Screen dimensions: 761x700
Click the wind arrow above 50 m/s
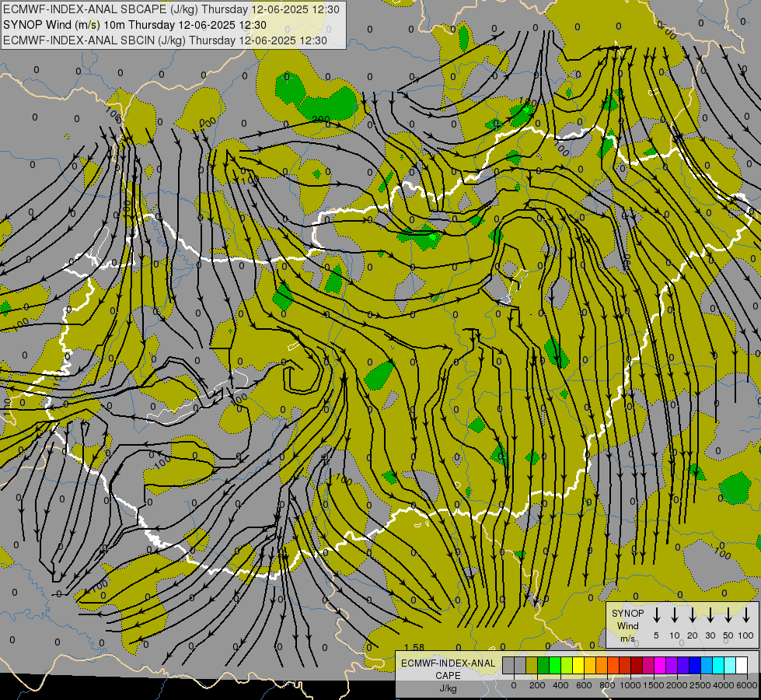pyautogui.click(x=728, y=615)
